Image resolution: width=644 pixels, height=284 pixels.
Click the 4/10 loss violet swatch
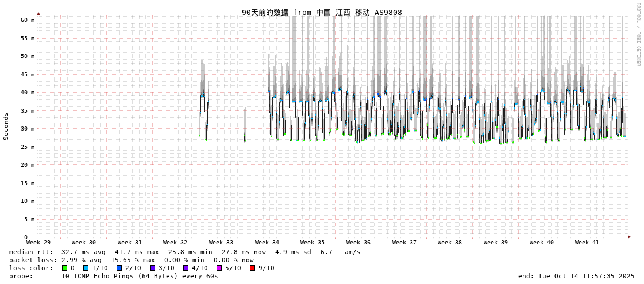186,268
